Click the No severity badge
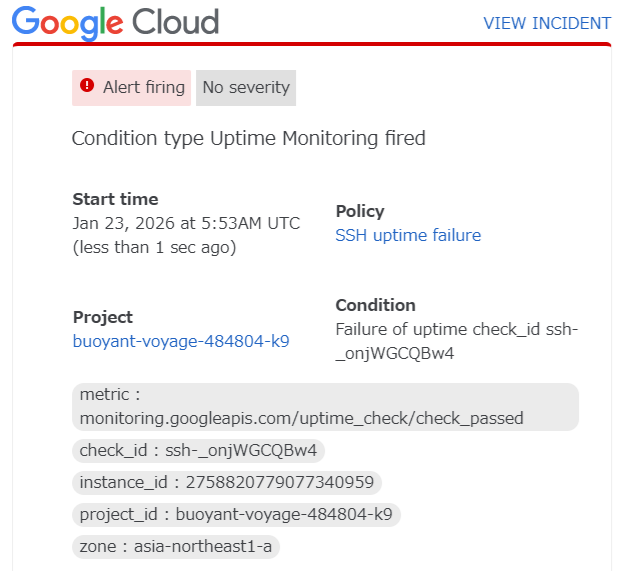Screen dimensions: 627x571 tap(246, 87)
